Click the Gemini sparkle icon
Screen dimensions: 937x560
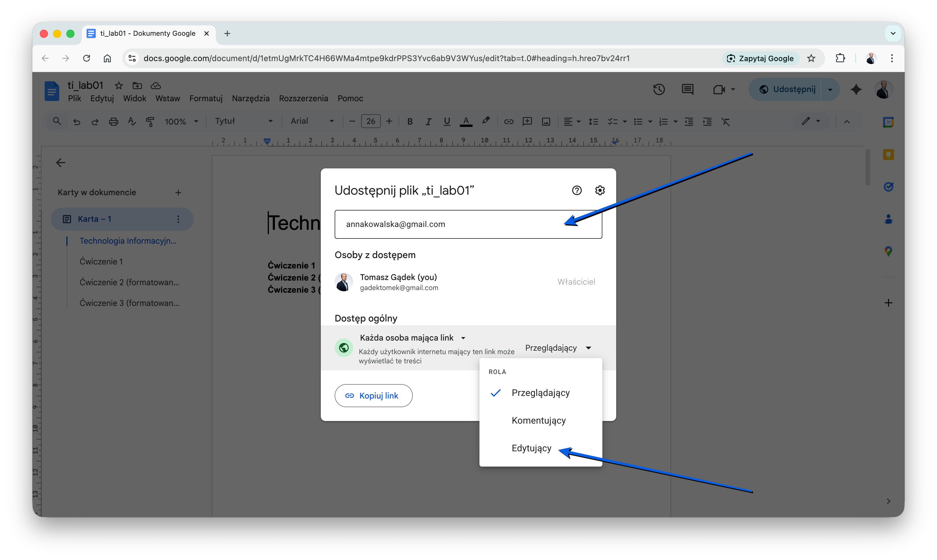click(x=856, y=89)
